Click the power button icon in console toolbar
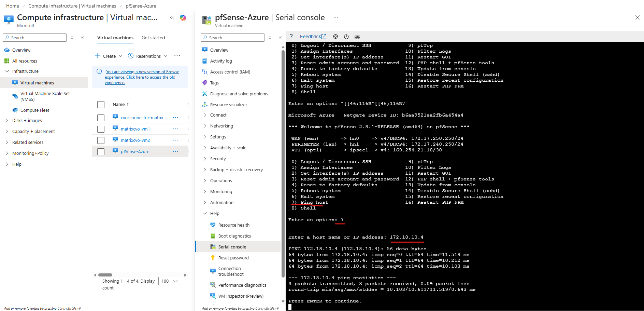Image resolution: width=644 pixels, height=311 pixels. tap(346, 37)
